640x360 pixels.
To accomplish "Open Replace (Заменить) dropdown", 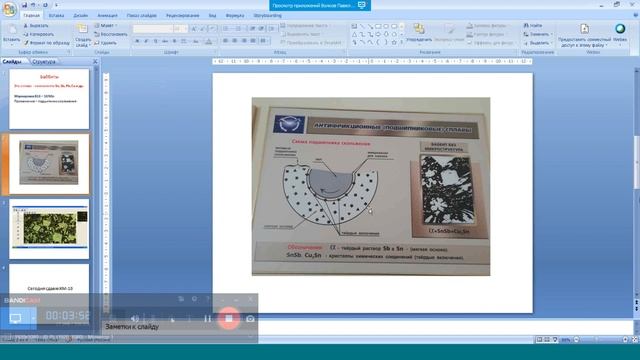I will click(538, 34).
